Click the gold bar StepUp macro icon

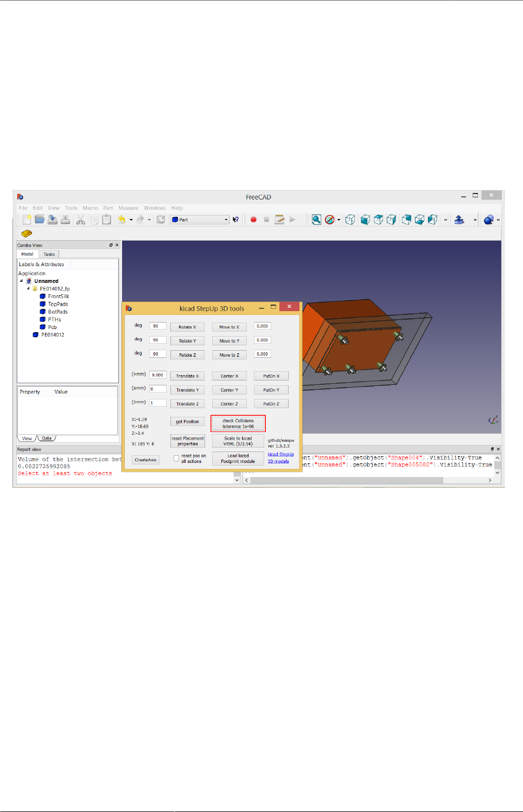[27, 233]
